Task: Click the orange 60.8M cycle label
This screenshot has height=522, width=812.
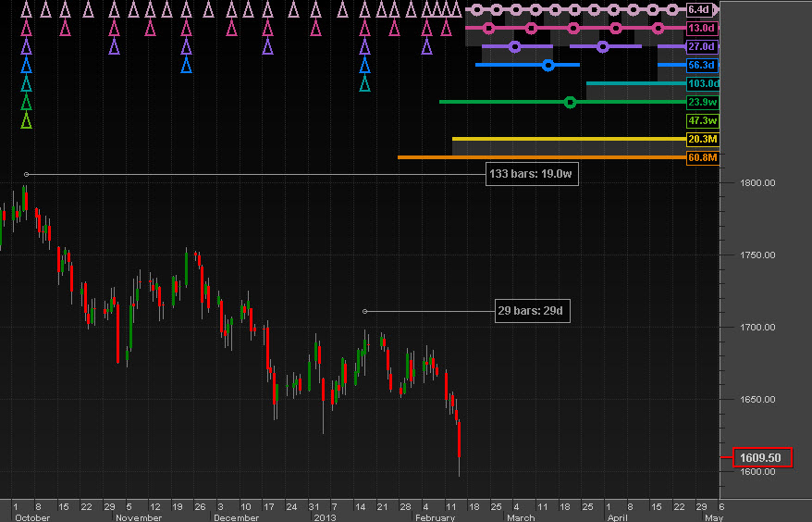Action: pyautogui.click(x=701, y=157)
